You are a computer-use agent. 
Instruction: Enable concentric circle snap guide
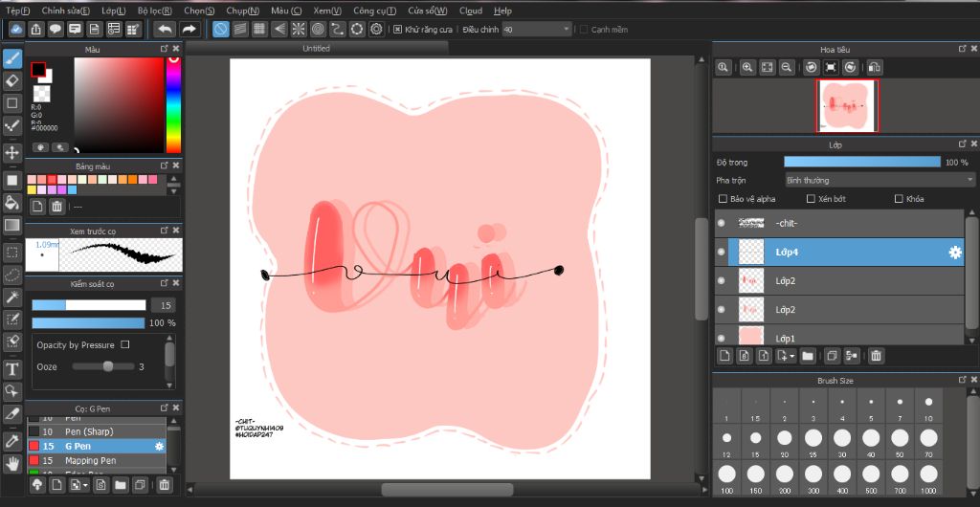[x=318, y=30]
